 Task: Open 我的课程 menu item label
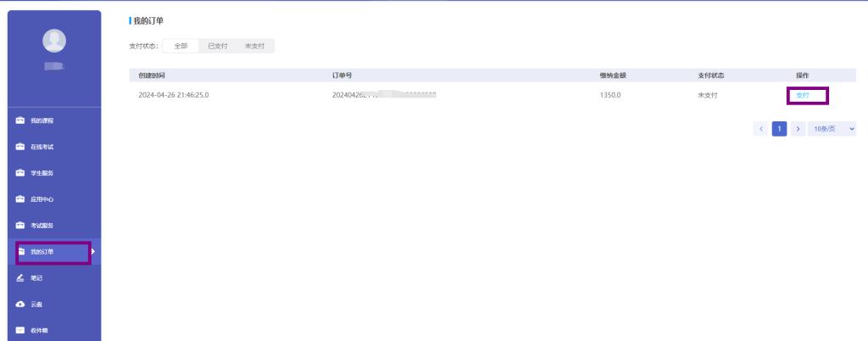[x=42, y=120]
